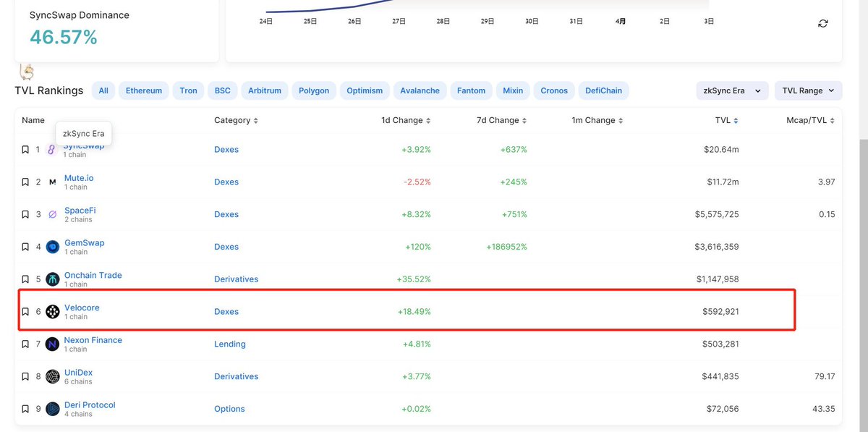
Task: Filter rankings by DefiChain
Action: click(604, 90)
